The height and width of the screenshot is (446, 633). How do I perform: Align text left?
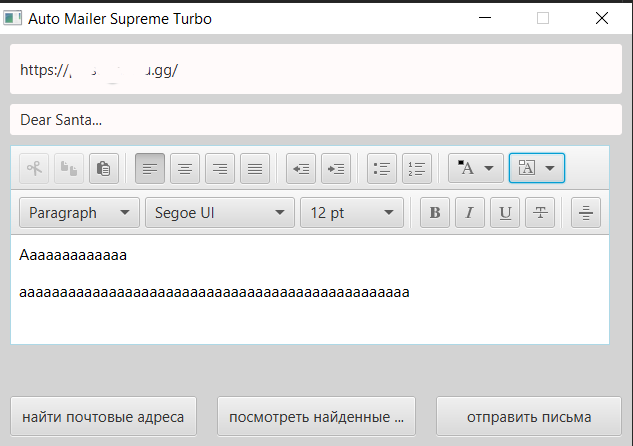pos(150,168)
